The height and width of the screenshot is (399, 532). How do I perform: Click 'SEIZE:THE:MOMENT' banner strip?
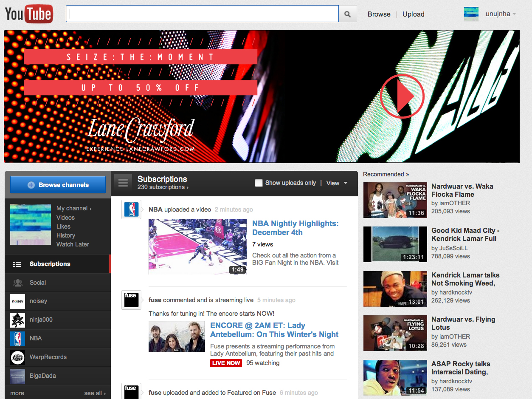141,57
